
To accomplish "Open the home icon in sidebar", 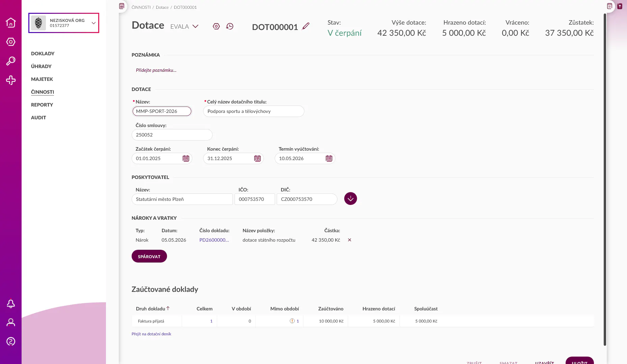I will point(11,23).
